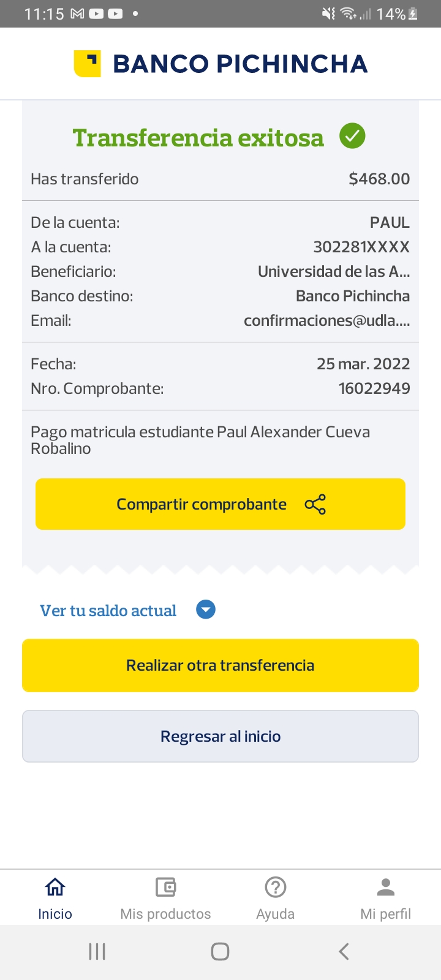Switch to the Ayuda tab label
The width and height of the screenshot is (441, 980).
click(x=276, y=914)
